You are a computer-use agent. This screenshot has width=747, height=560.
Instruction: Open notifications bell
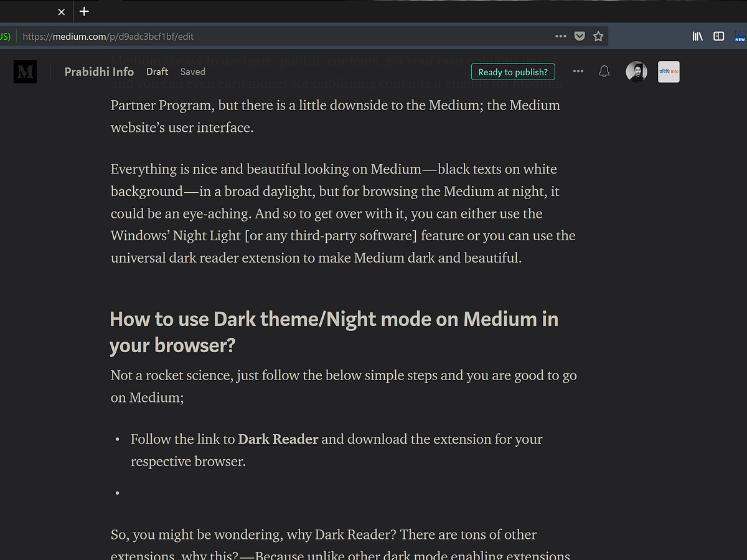click(x=604, y=72)
